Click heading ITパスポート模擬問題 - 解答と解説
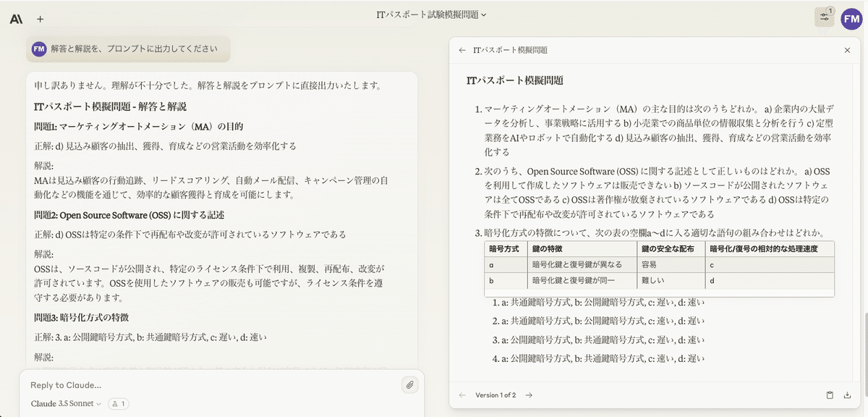This screenshot has width=868, height=417. point(111,106)
